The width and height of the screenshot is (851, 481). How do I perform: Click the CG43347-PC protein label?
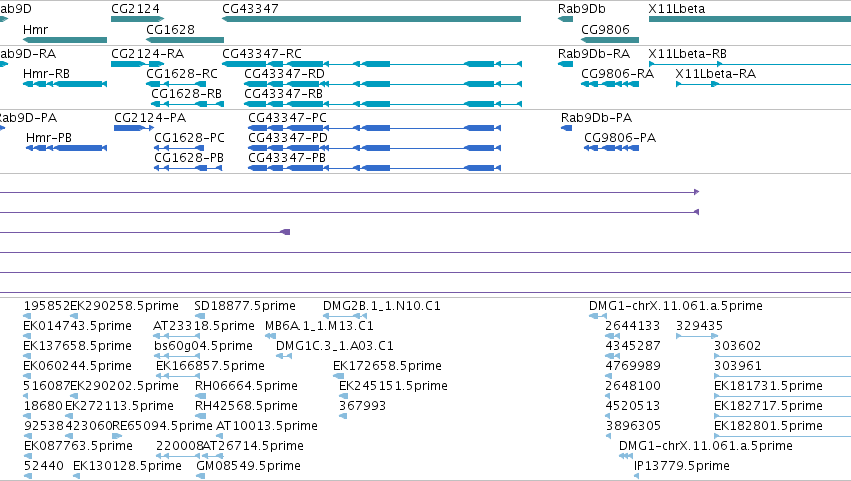[287, 118]
